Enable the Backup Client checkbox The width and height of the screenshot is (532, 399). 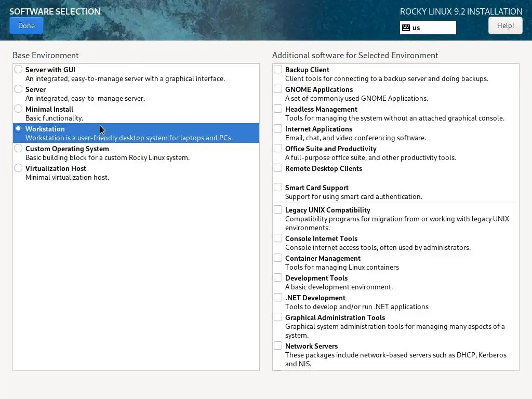(x=278, y=69)
